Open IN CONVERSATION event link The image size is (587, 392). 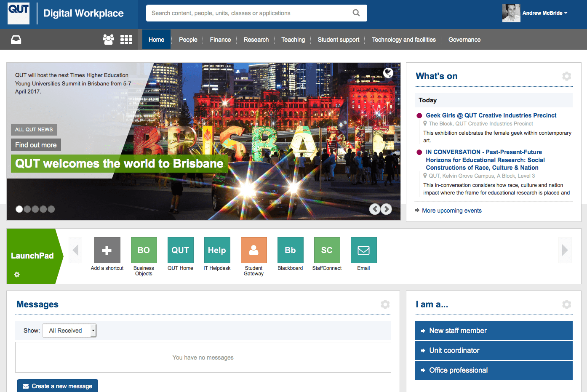(x=485, y=160)
